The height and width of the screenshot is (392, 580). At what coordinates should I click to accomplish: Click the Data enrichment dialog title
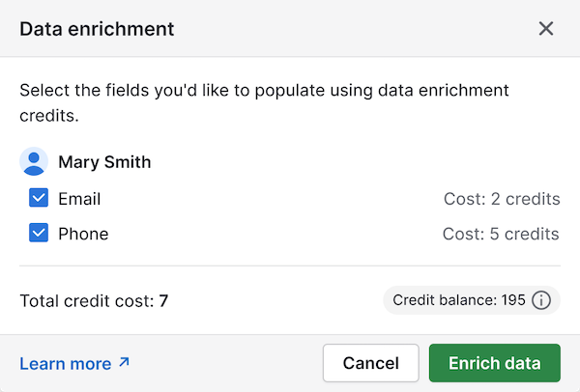(97, 28)
